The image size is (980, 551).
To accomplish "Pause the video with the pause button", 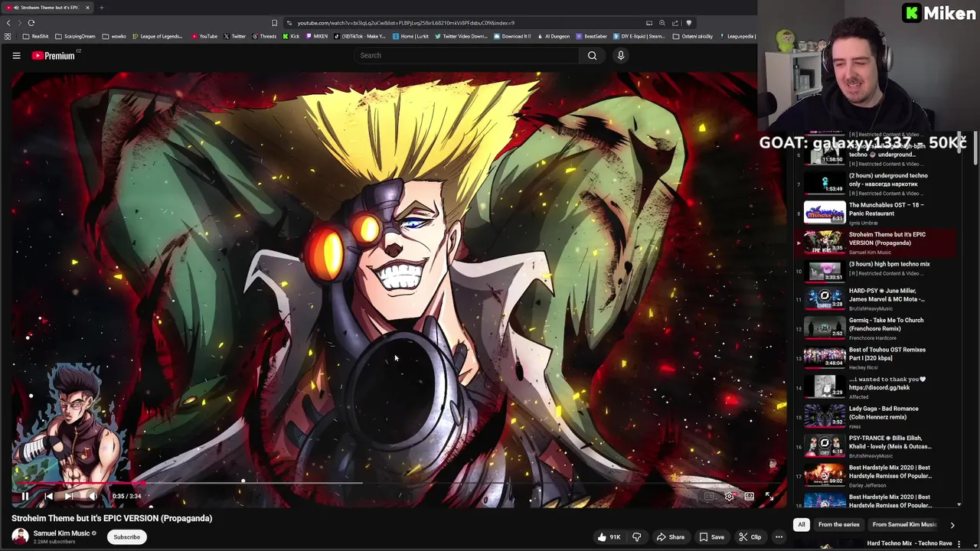I will pos(24,496).
